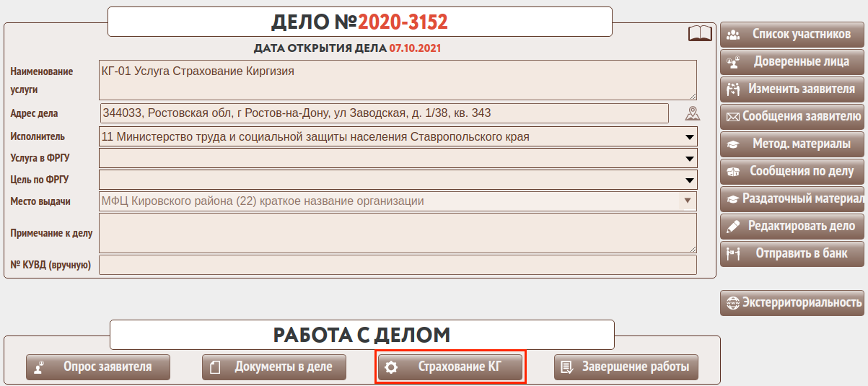
Task: Open Метод. материалы
Action: [792, 144]
